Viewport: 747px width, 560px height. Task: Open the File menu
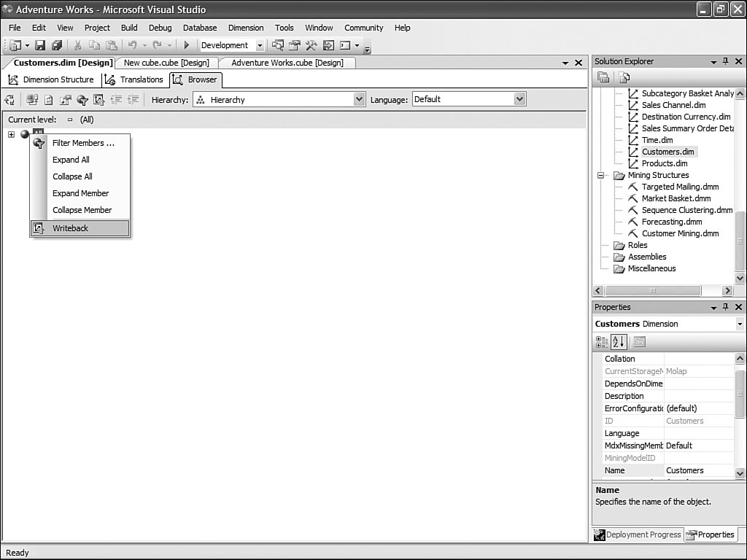tap(15, 28)
